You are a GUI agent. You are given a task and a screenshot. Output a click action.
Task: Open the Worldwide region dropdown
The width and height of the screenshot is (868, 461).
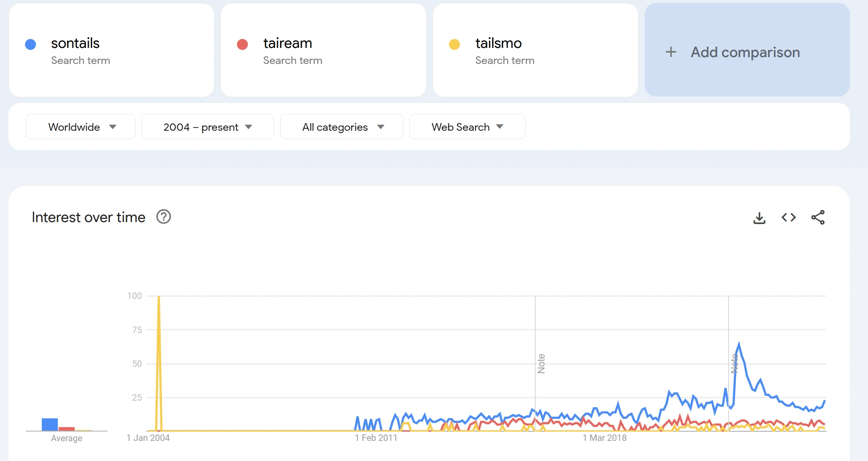(x=80, y=127)
